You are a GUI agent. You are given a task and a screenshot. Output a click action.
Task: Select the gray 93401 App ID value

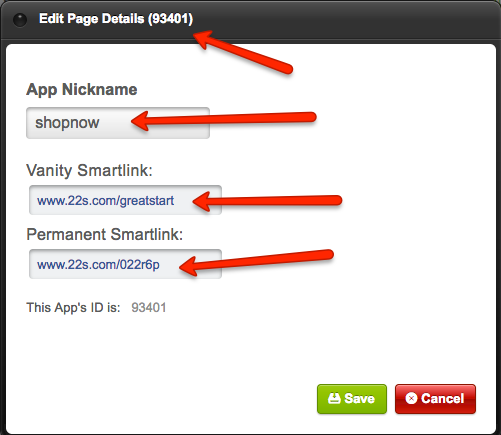149,307
